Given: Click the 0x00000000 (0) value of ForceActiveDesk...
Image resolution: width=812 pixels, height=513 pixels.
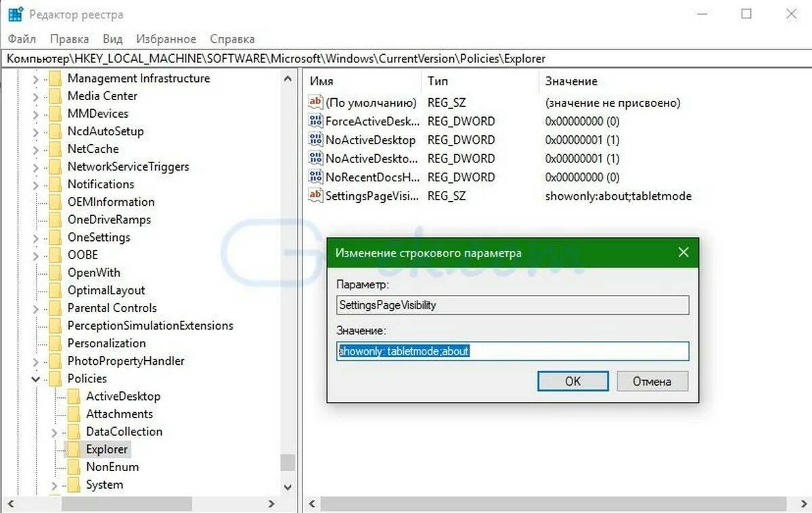Looking at the screenshot, I should [582, 122].
